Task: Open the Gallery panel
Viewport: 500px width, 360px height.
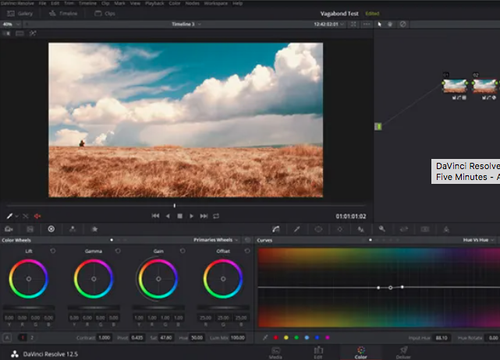Action: pyautogui.click(x=20, y=13)
